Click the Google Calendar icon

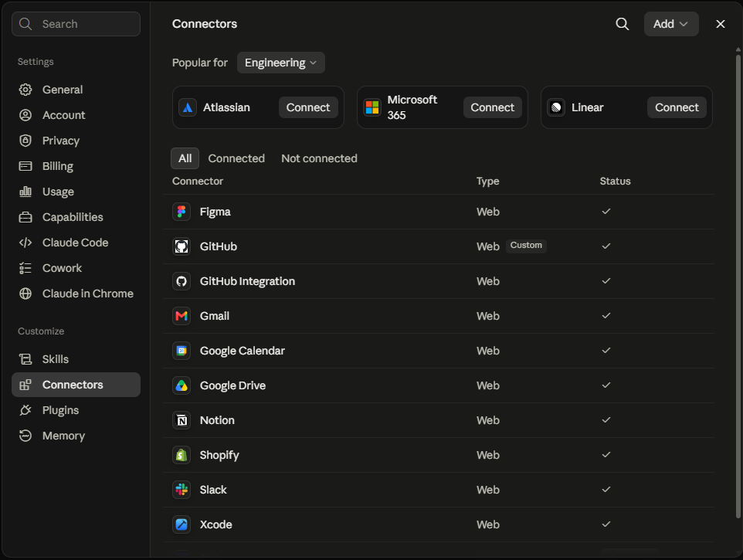click(x=182, y=351)
